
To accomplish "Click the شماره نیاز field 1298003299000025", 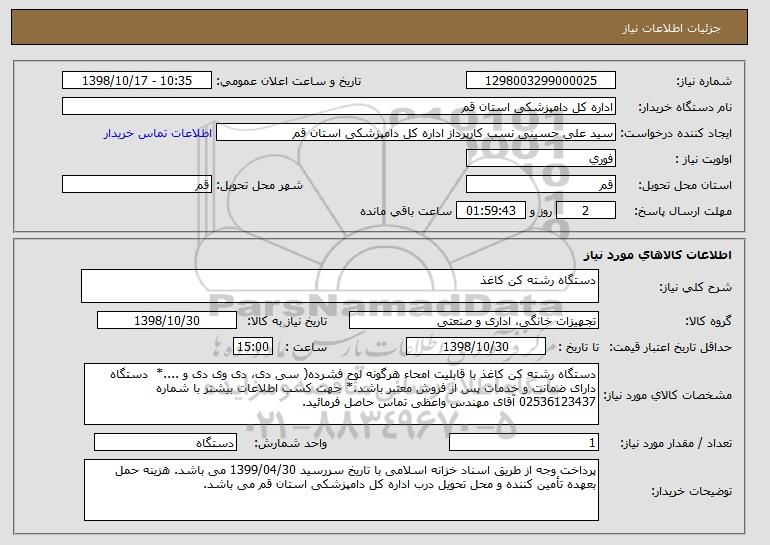I will [x=541, y=81].
